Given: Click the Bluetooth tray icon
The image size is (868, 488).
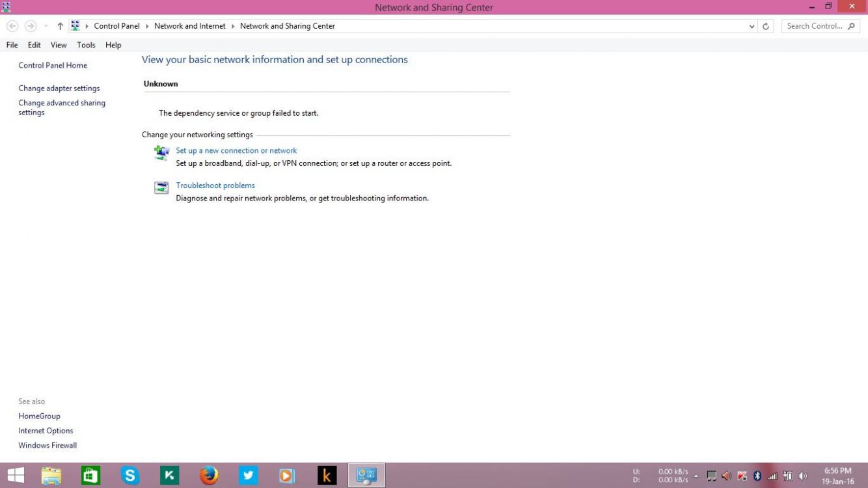Looking at the screenshot, I should coord(757,476).
